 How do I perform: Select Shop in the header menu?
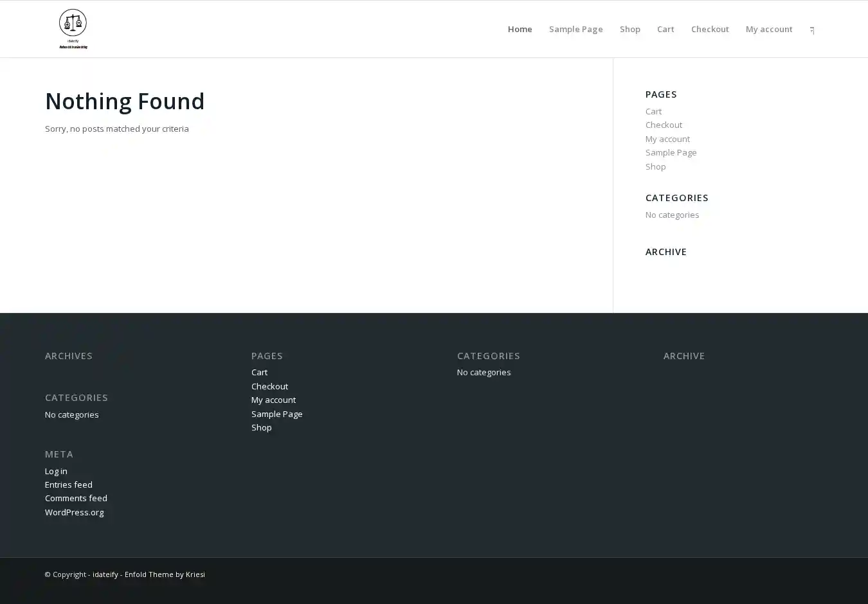pos(629,29)
